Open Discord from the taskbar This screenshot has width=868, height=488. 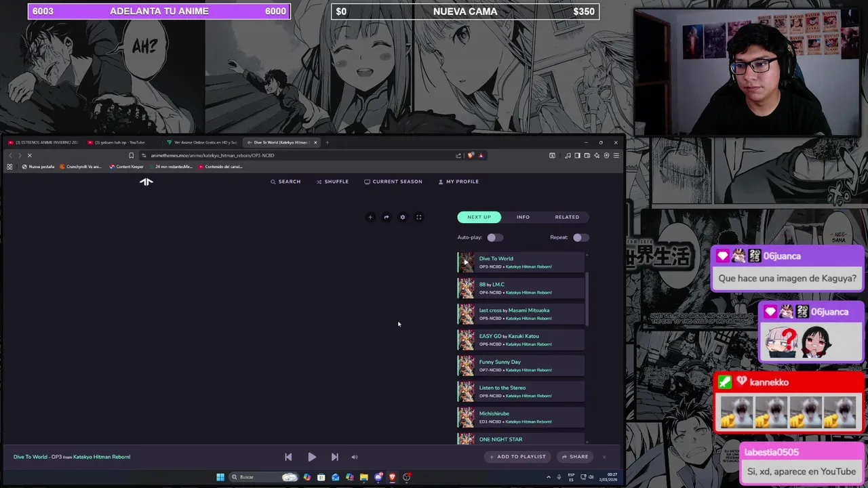(x=378, y=477)
